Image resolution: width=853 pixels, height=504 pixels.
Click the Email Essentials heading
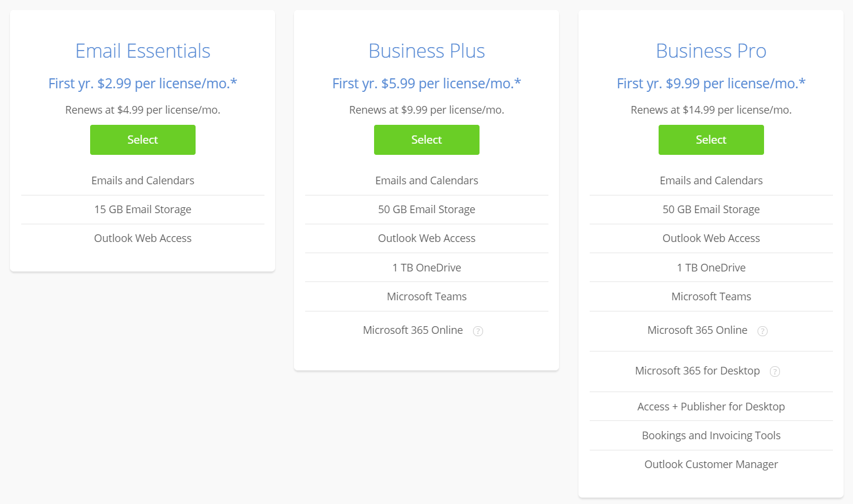pyautogui.click(x=143, y=51)
